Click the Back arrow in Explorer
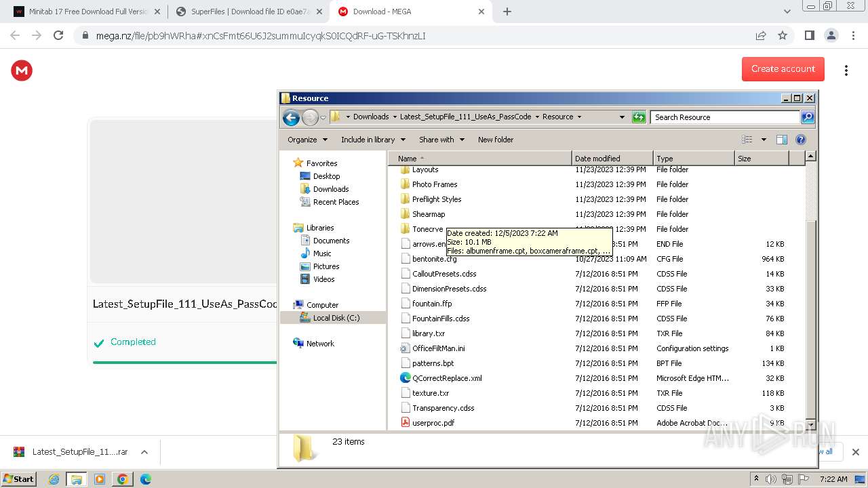 click(291, 117)
